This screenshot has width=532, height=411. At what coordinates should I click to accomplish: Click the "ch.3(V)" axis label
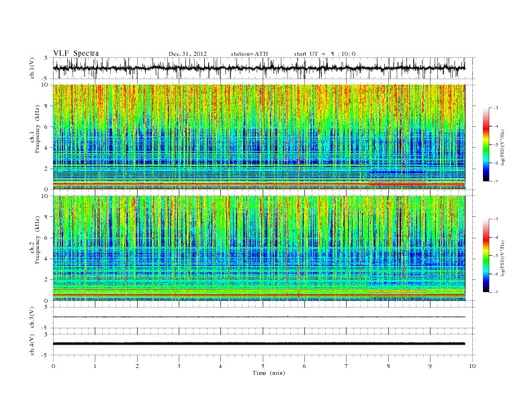click(32, 318)
